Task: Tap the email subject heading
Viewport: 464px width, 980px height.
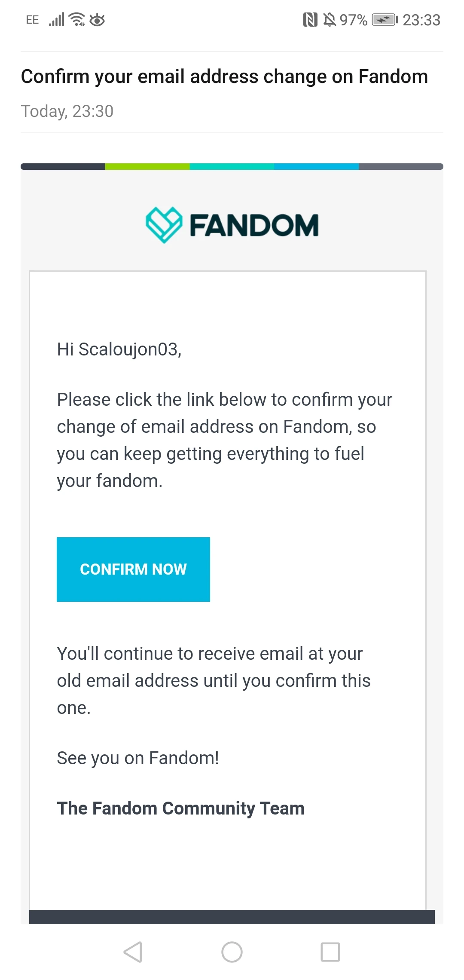Action: click(x=224, y=77)
